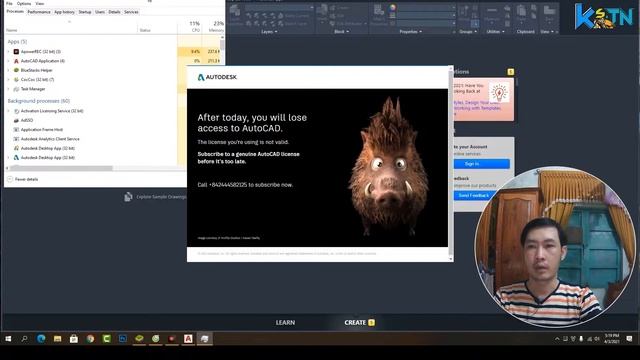Open the File menu in Task Manager
This screenshot has height=360, width=640.
(x=9, y=3)
